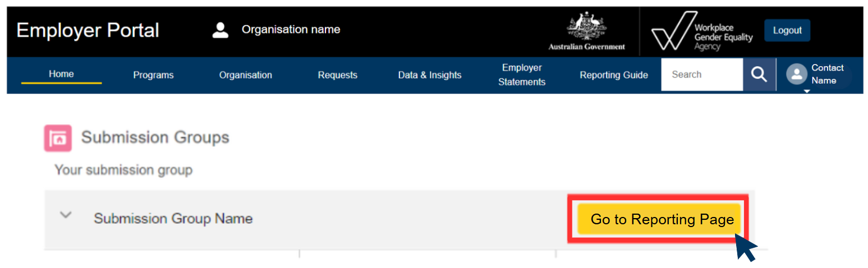
Task: Click the magnifying glass search icon
Action: point(759,75)
